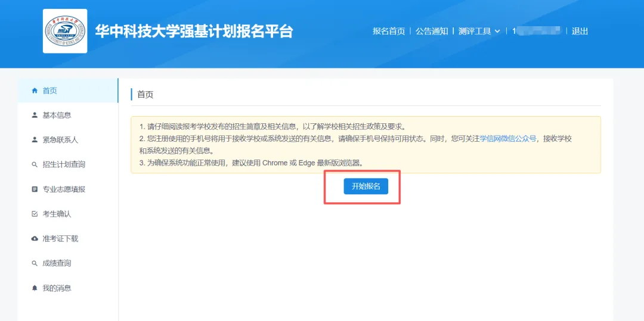Click the search icon beside 成绩查询
The image size is (644, 321).
point(35,263)
